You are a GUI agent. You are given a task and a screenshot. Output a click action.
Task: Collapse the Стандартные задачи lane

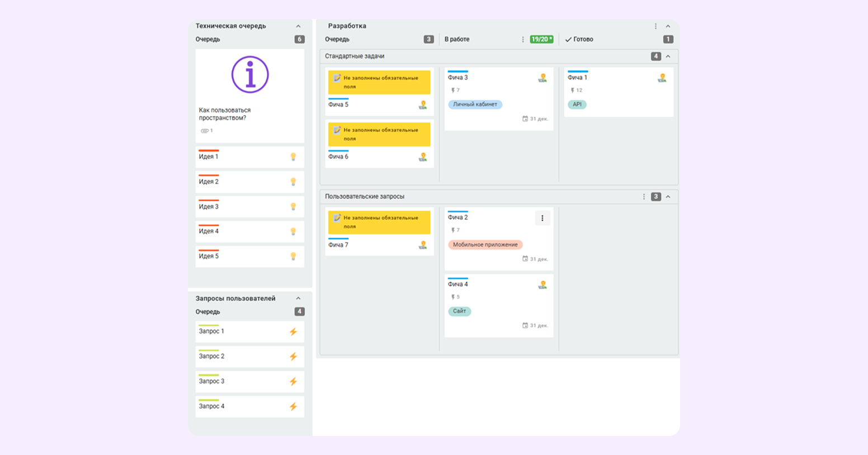pos(668,56)
